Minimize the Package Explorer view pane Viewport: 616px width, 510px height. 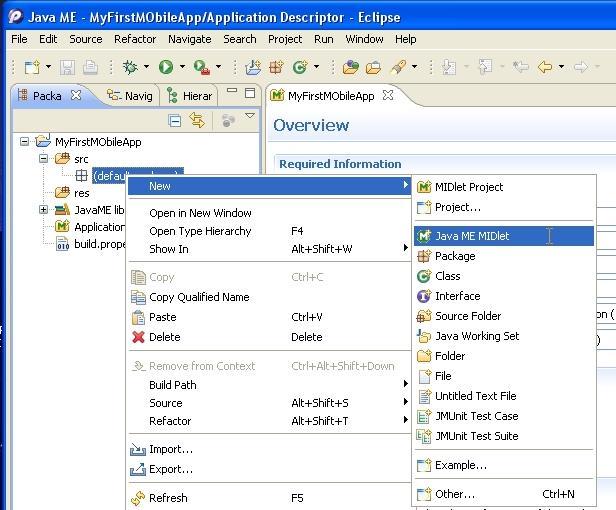tap(232, 90)
